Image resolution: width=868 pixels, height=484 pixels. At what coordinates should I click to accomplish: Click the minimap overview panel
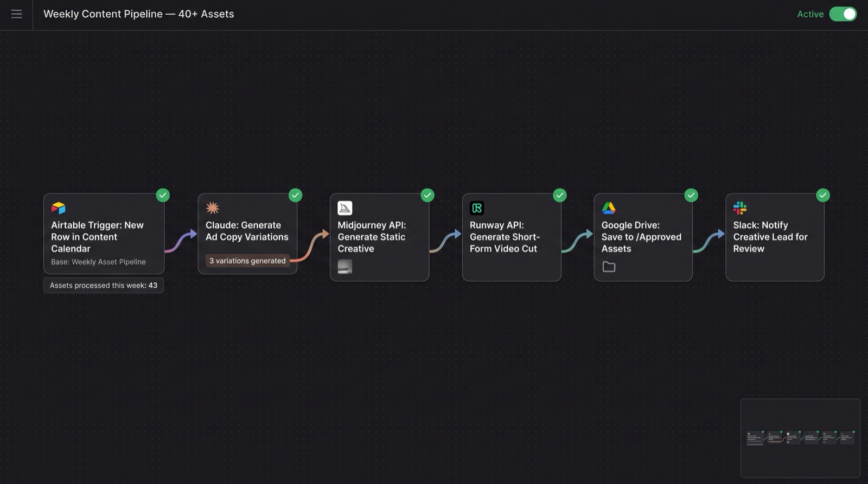pos(800,438)
